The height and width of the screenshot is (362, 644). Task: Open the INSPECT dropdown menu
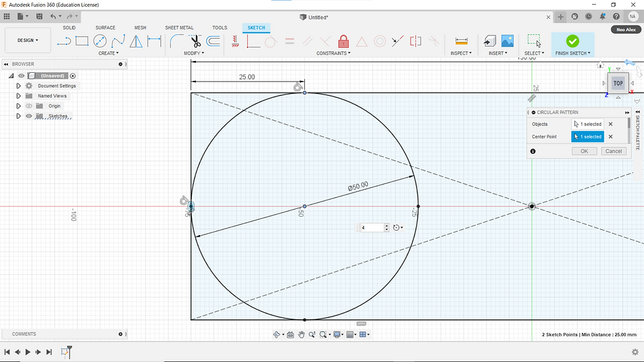[x=461, y=53]
